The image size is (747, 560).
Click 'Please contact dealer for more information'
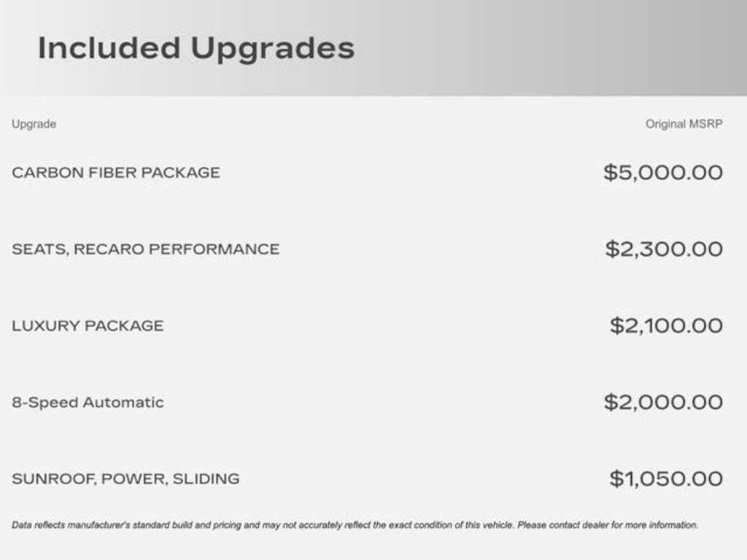click(x=608, y=525)
